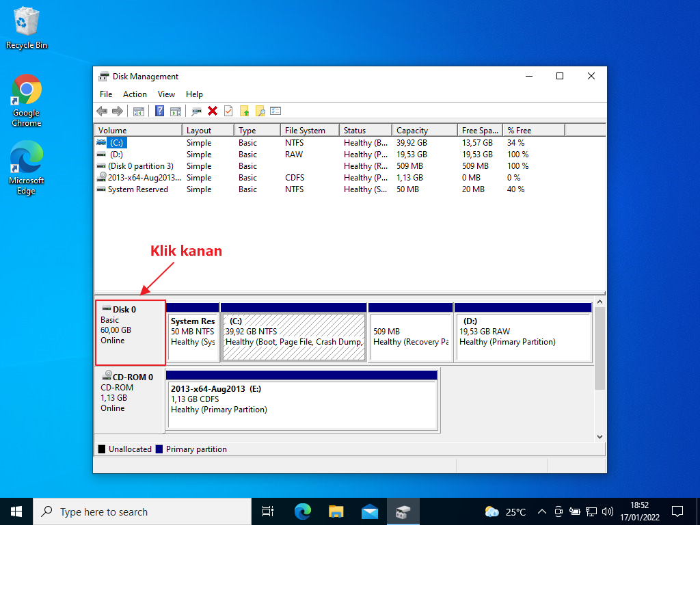700x612 pixels.
Task: Sort by the File System column header
Action: [310, 131]
